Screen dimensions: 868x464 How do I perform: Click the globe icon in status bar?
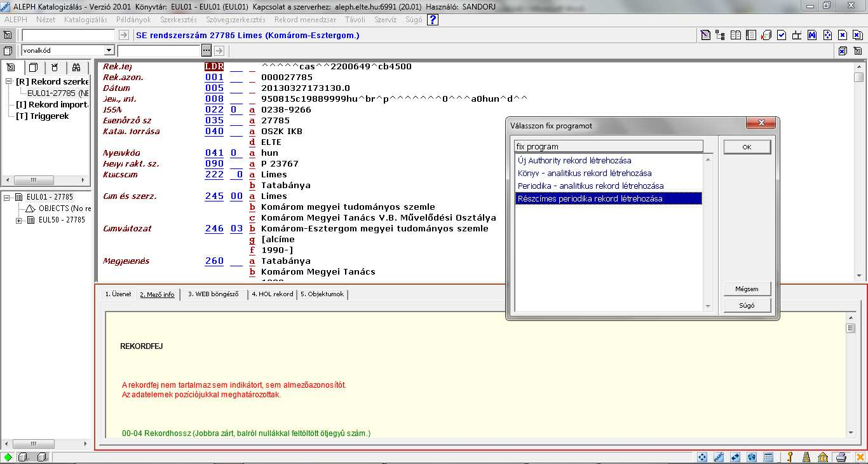coord(752,457)
